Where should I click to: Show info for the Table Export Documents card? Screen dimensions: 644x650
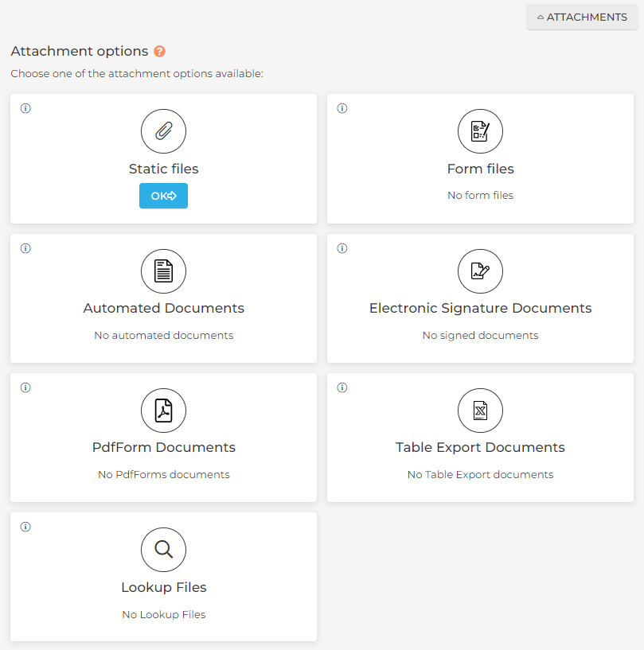pyautogui.click(x=342, y=388)
